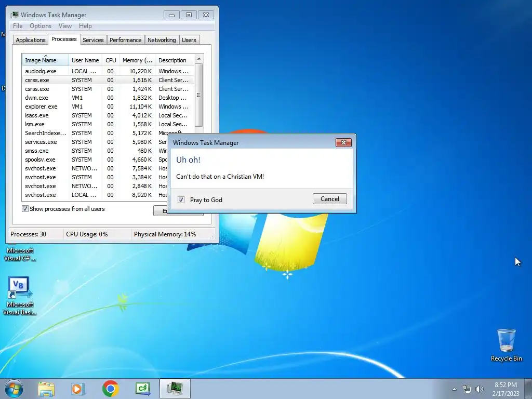This screenshot has height=399, width=532.
Task: Select the services.exe process
Action: (x=95, y=142)
